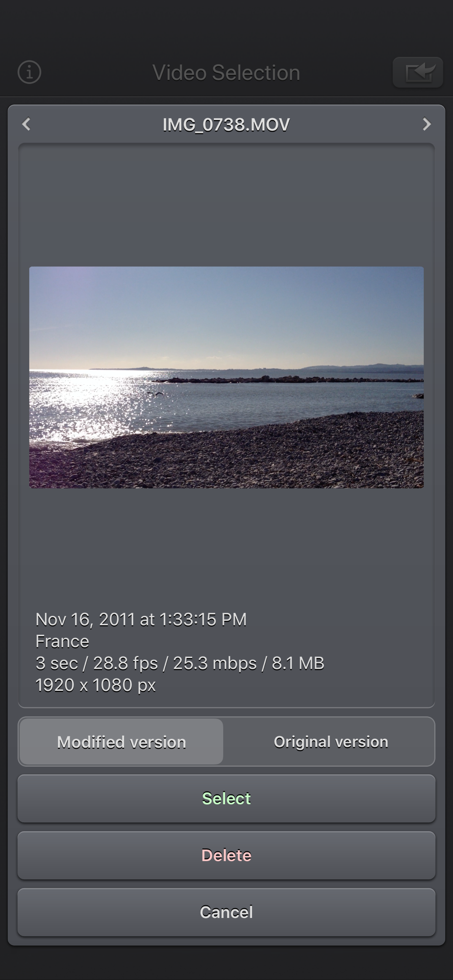Tap the Video Selection header title
The height and width of the screenshot is (980, 453).
pyautogui.click(x=226, y=73)
